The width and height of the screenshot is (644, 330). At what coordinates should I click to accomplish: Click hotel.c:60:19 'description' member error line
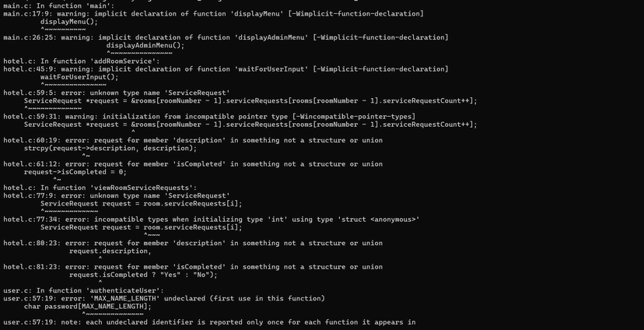(193, 141)
